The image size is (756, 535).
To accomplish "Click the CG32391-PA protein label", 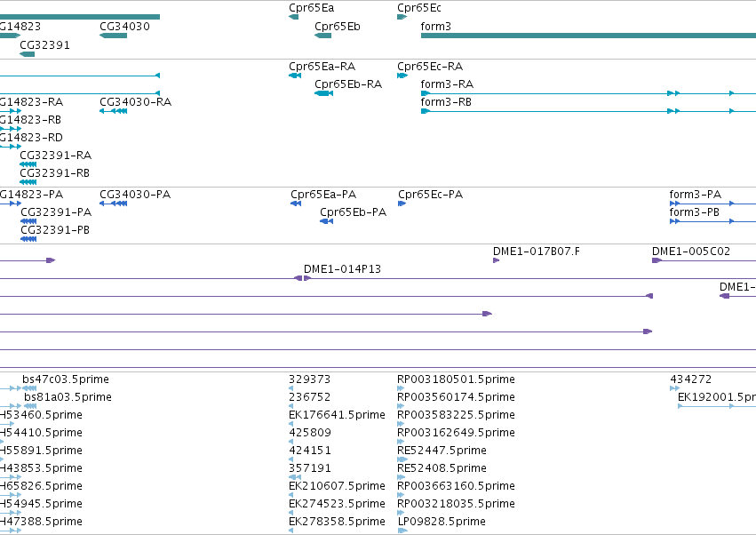I will click(x=56, y=212).
